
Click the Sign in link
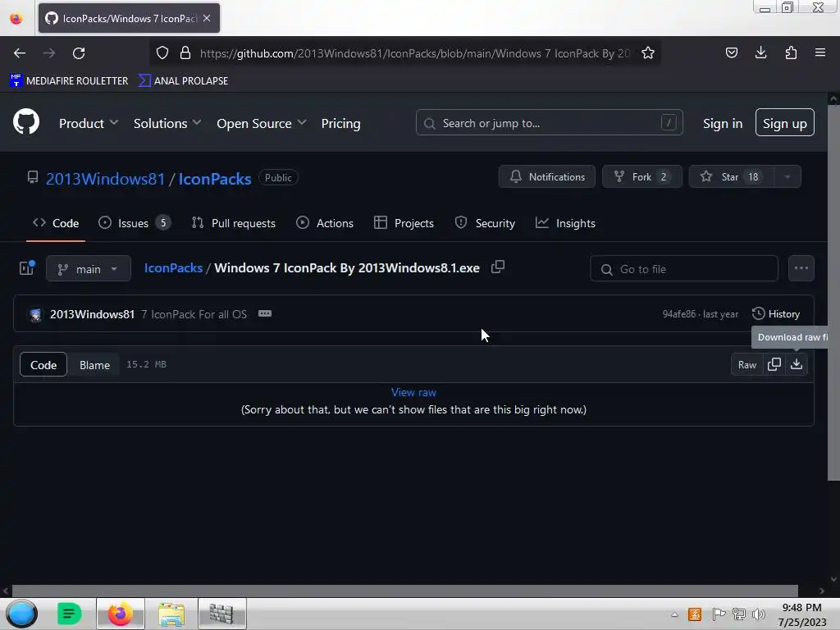pos(723,123)
